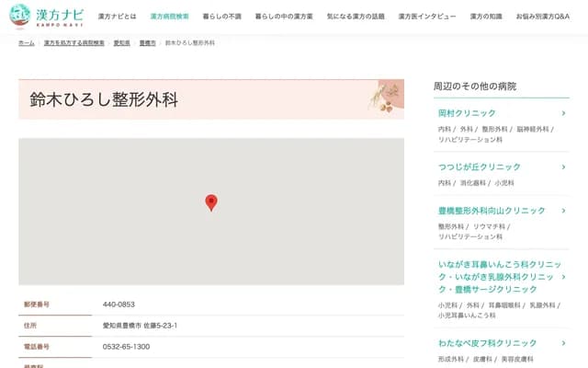Click the 周辺のその他の病院 heading

click(475, 86)
